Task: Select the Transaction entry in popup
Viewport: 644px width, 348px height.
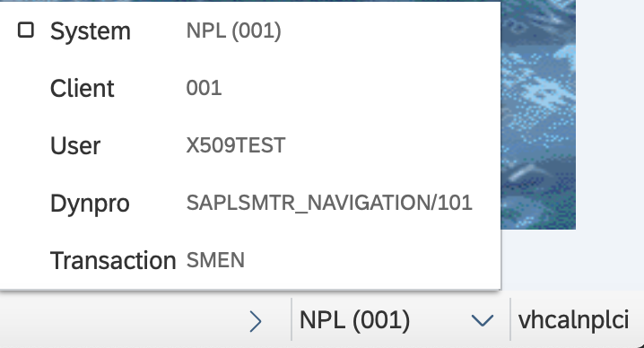Action: 250,260
